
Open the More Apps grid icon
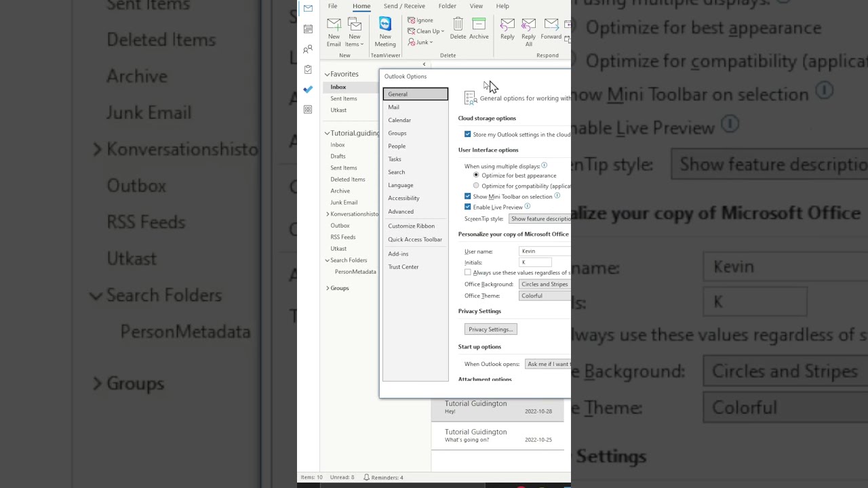308,109
